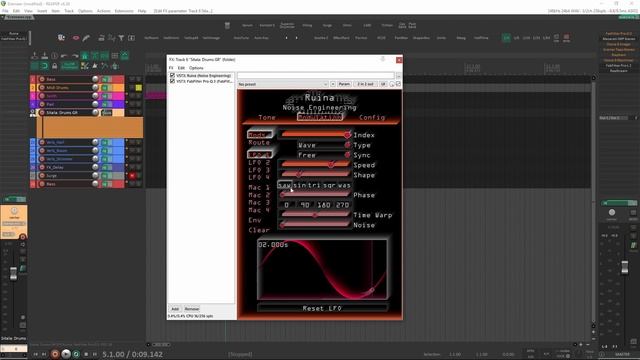Screen dimensions: 640x360
Task: Click the Param button
Action: click(344, 84)
